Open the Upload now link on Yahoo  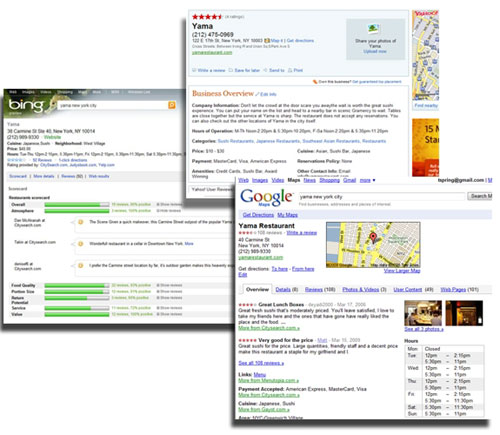point(375,51)
